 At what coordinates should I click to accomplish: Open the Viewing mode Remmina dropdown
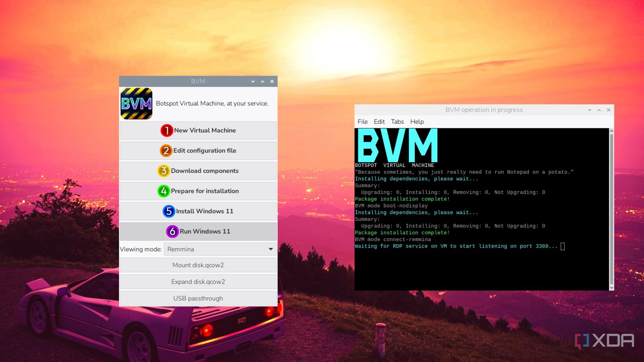(x=220, y=249)
